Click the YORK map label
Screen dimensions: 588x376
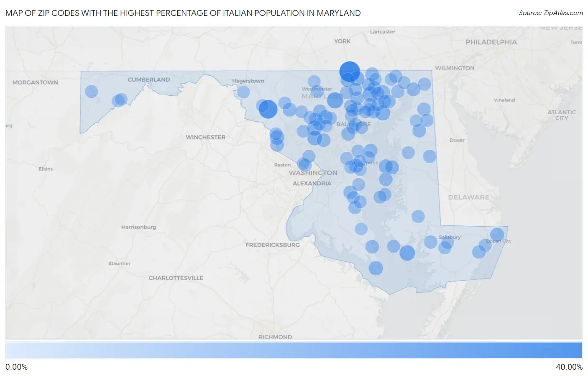click(x=342, y=41)
